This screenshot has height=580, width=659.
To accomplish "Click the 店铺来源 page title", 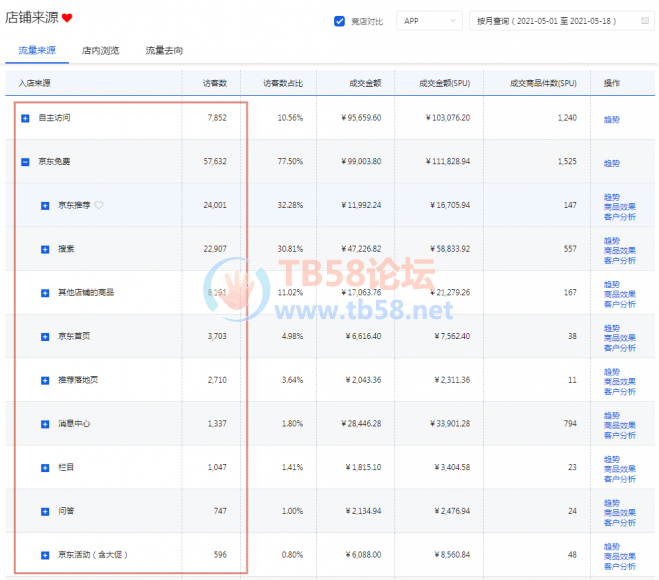I will (x=32, y=17).
